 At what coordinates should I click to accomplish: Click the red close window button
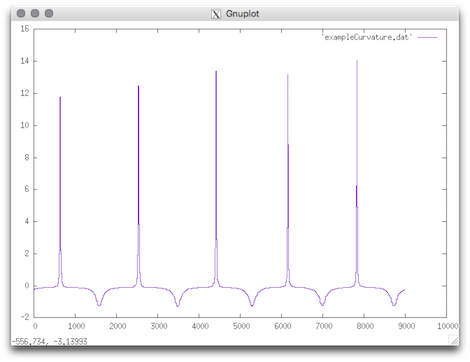pyautogui.click(x=21, y=13)
